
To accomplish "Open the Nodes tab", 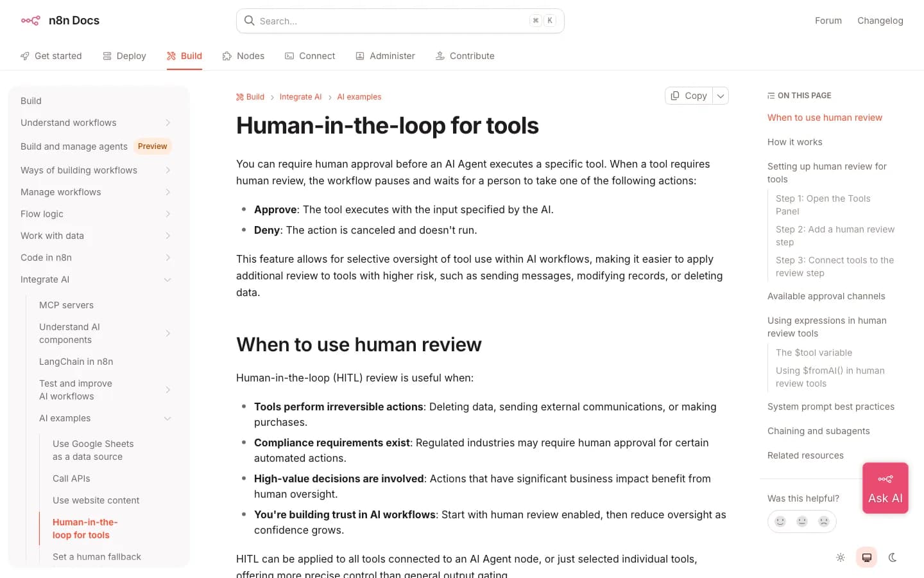I will 243,56.
